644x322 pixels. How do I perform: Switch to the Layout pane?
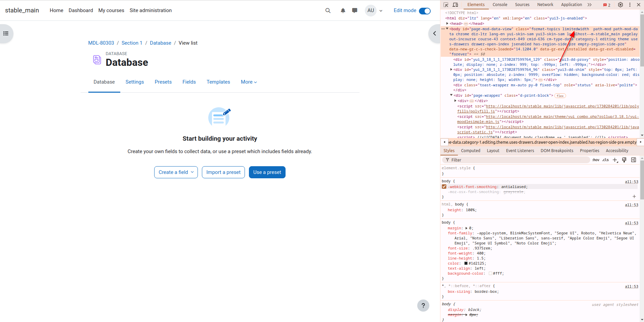coord(493,151)
